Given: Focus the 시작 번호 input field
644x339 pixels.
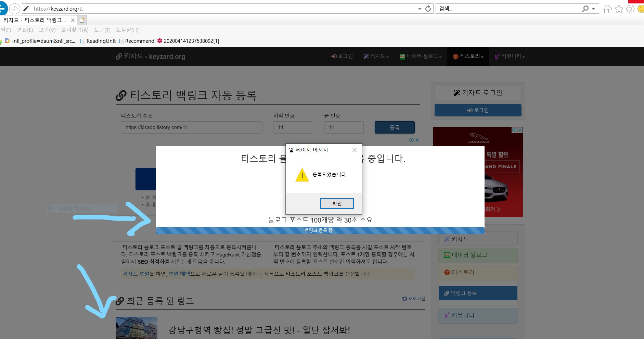Looking at the screenshot, I should (x=293, y=127).
